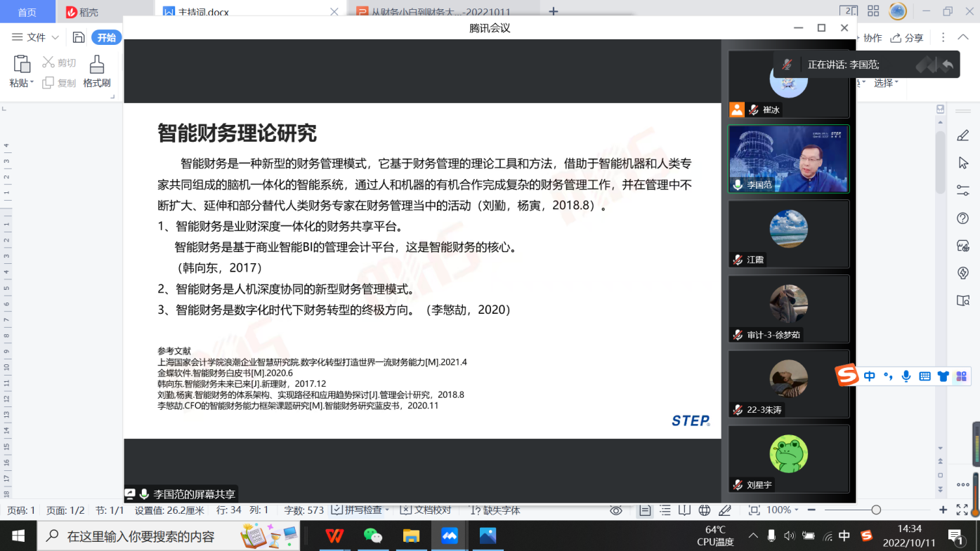Click the fullscreen icon in WPS status bar
Viewport: 980px width, 551px height.
962,510
